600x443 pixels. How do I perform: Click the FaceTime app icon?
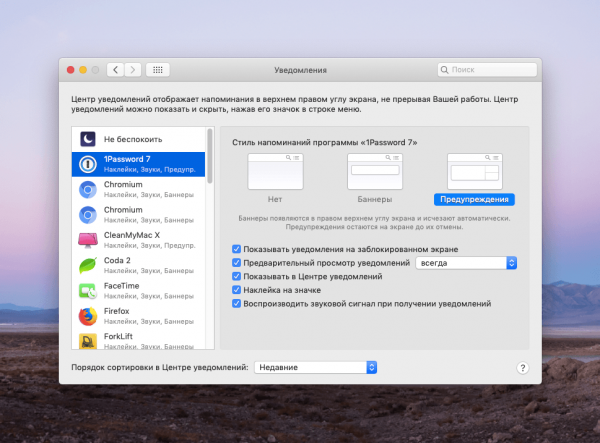pyautogui.click(x=88, y=291)
